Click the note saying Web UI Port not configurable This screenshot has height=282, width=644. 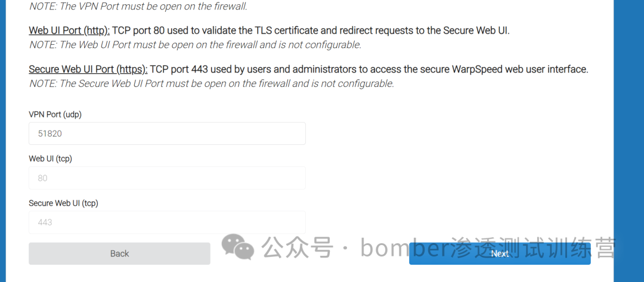click(195, 45)
